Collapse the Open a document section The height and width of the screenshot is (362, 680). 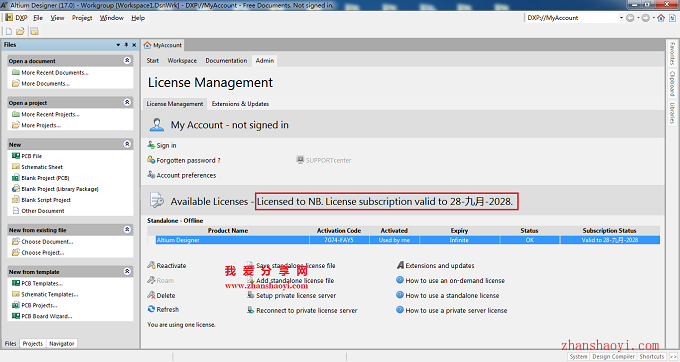point(127,60)
